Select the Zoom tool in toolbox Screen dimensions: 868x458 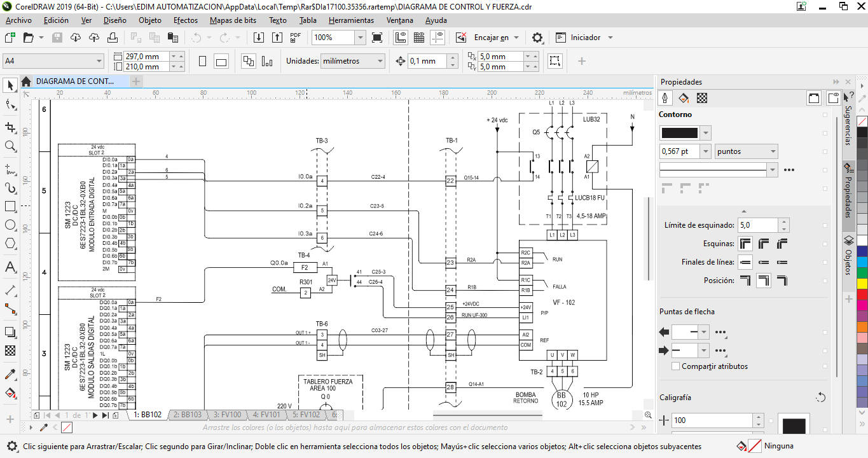tap(10, 146)
